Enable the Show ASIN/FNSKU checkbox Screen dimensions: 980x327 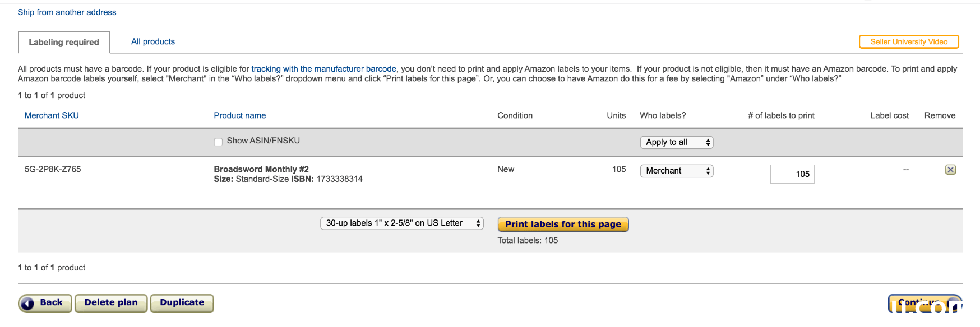[x=218, y=142]
